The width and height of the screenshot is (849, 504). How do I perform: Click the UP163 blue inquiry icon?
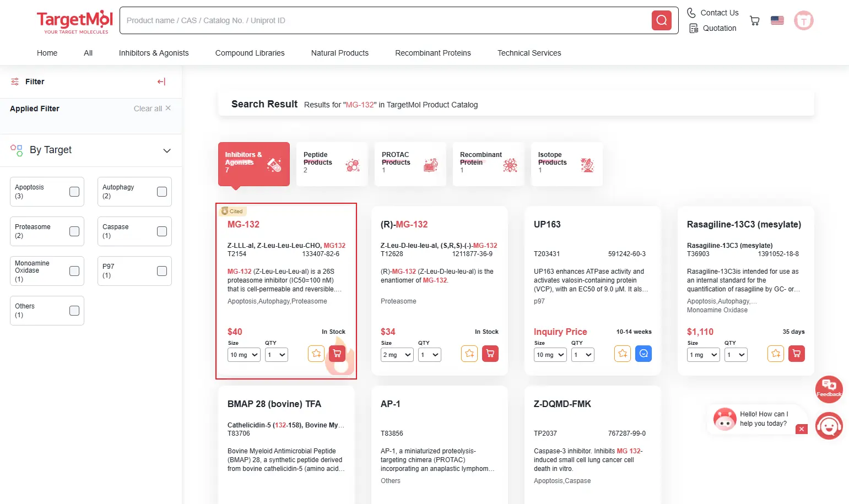point(643,354)
